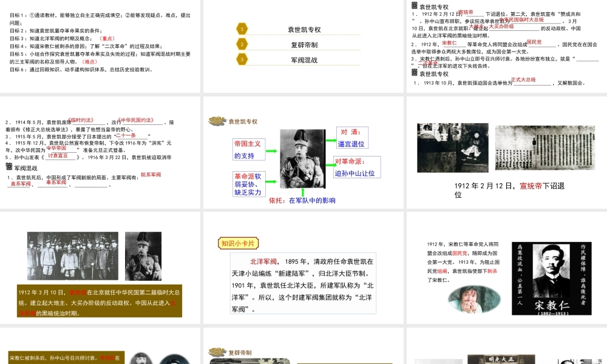Click the green arrow from 帝国主义的支持
This screenshot has height=364, width=607.
tap(271, 151)
